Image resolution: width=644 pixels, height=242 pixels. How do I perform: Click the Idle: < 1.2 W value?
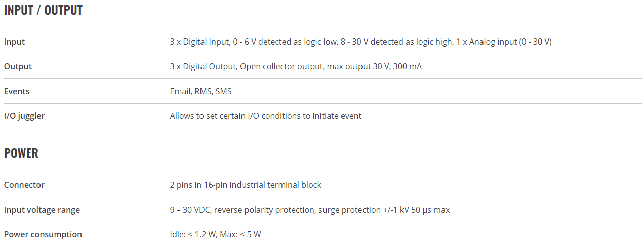[x=193, y=235]
